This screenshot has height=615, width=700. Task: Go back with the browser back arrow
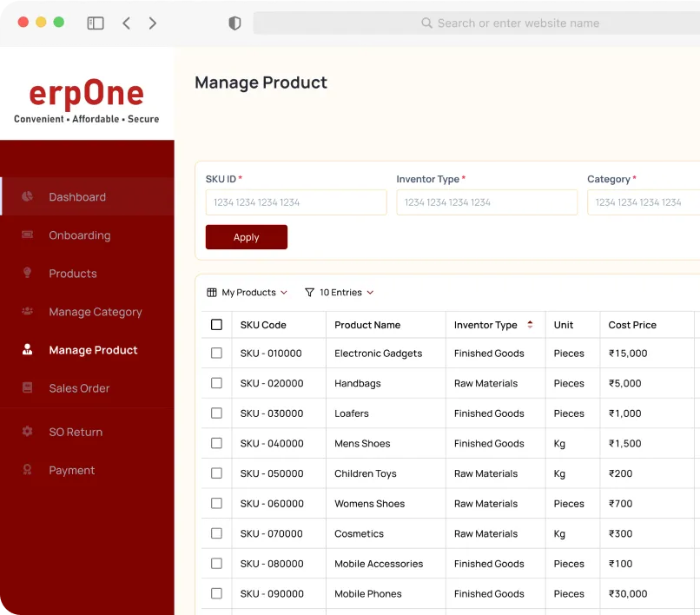[126, 23]
